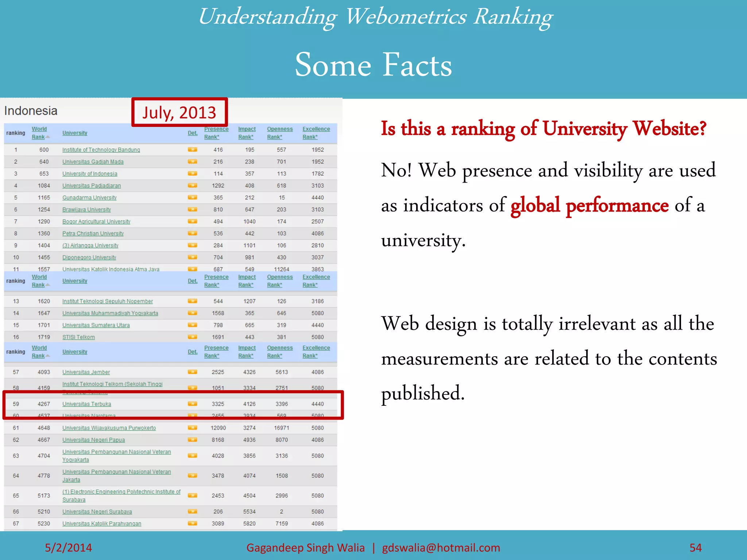747x560 pixels.
Task: Sort by Impact Rank in top header
Action: (247, 133)
